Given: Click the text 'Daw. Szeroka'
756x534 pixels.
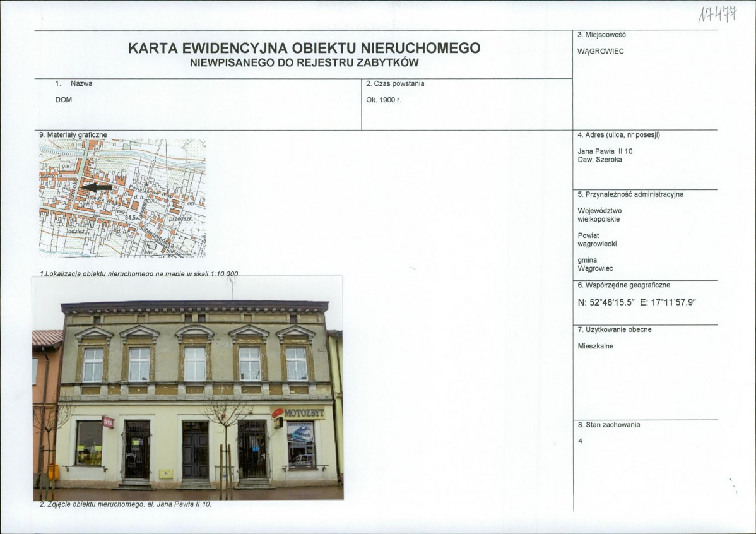Looking at the screenshot, I should point(599,159).
